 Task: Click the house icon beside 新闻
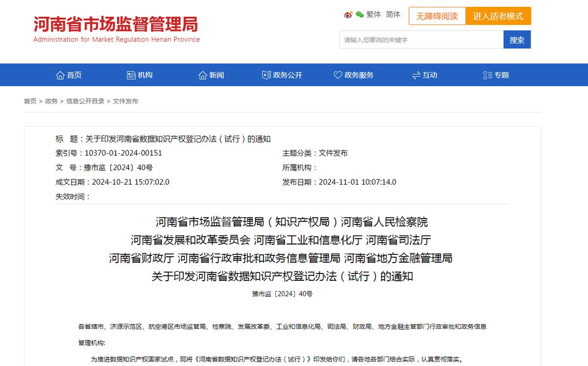(202, 75)
